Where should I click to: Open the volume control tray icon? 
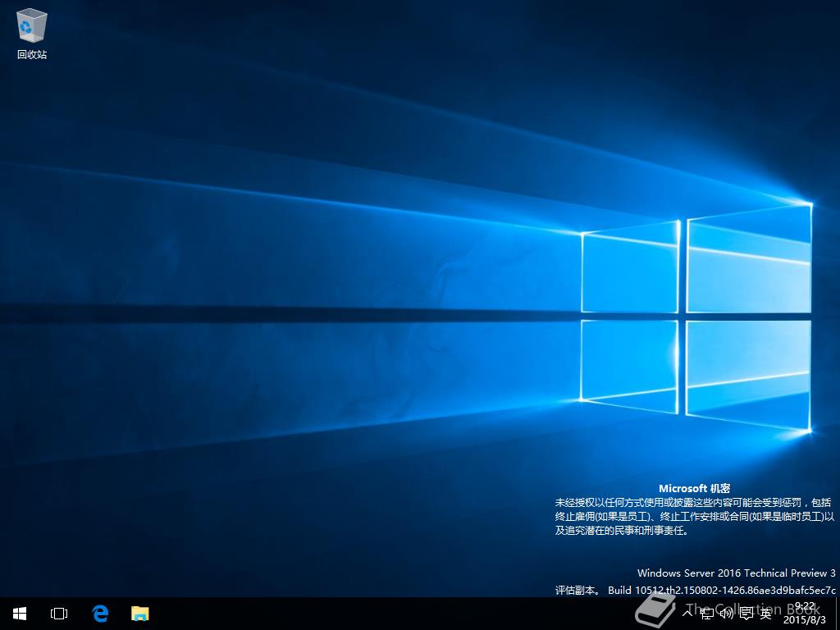tap(727, 613)
